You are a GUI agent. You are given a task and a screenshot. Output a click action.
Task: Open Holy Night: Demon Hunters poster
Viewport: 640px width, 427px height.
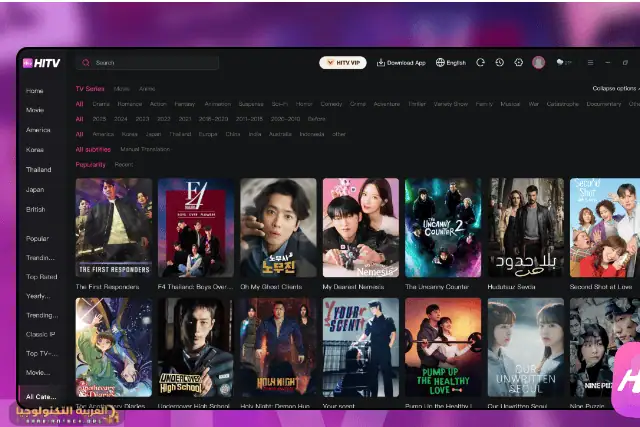point(278,347)
